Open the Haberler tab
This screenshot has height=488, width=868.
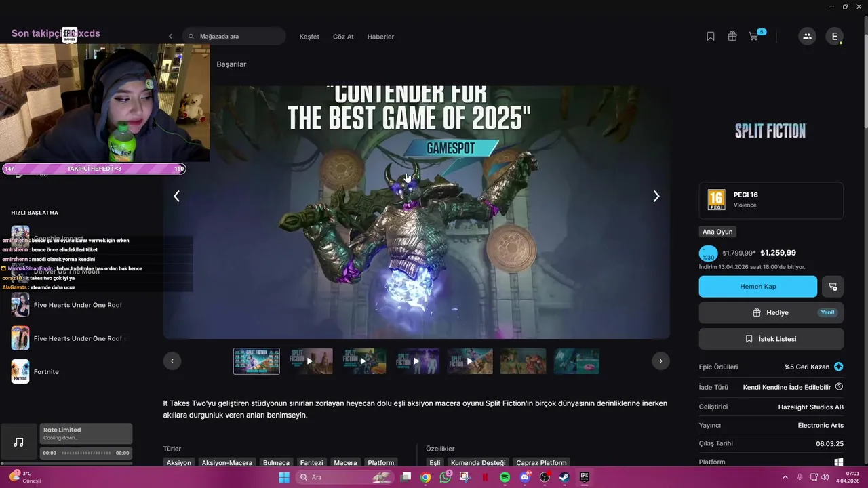coord(380,37)
